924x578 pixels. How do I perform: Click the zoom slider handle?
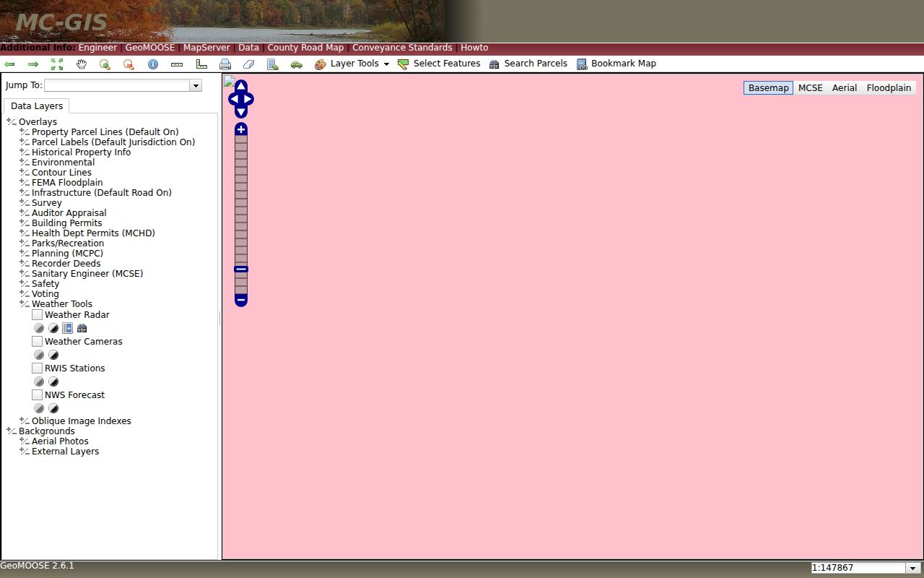(241, 269)
